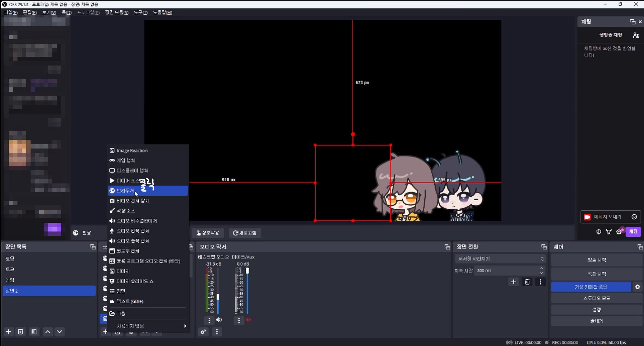644x346 pixels.
Task: Toggle the virtual camera stop button
Action: 591,287
